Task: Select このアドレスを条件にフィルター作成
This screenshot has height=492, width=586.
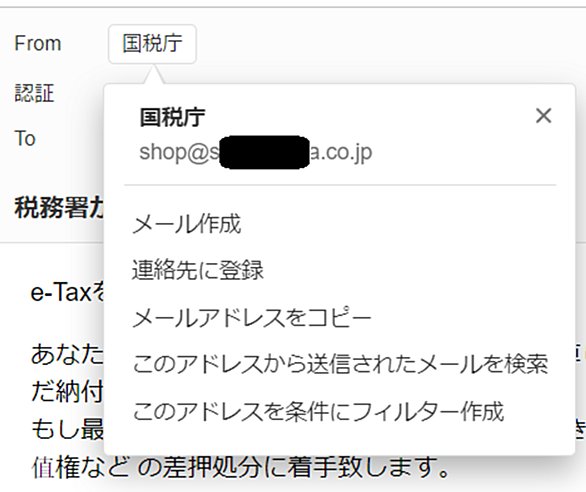Action: 318,411
